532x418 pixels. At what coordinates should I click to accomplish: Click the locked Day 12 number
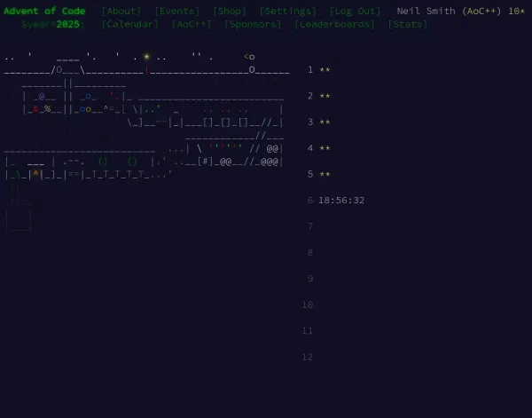[308, 358]
